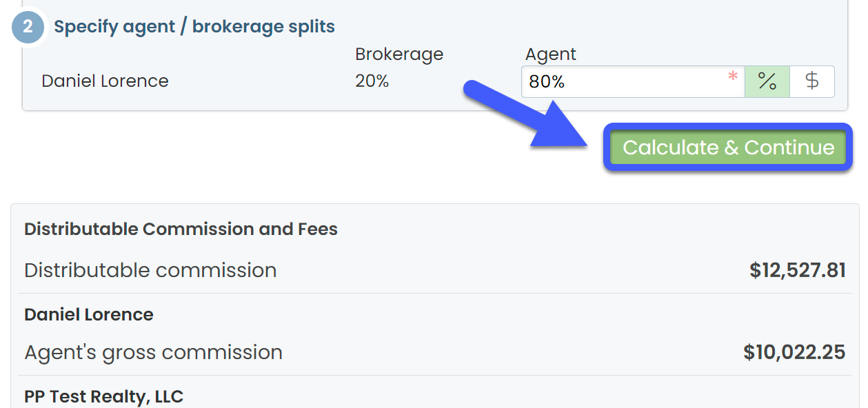The height and width of the screenshot is (408, 868).
Task: Click the $10,022.25 gross commission amount
Action: (794, 352)
